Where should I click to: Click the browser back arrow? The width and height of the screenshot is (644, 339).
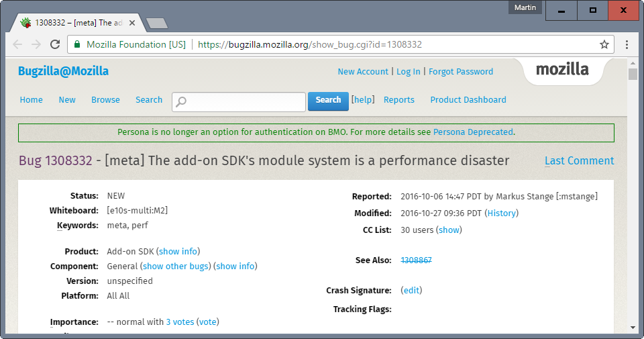17,44
